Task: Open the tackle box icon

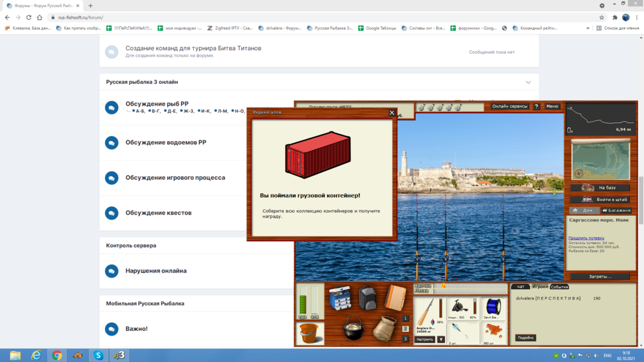Action: (339, 297)
